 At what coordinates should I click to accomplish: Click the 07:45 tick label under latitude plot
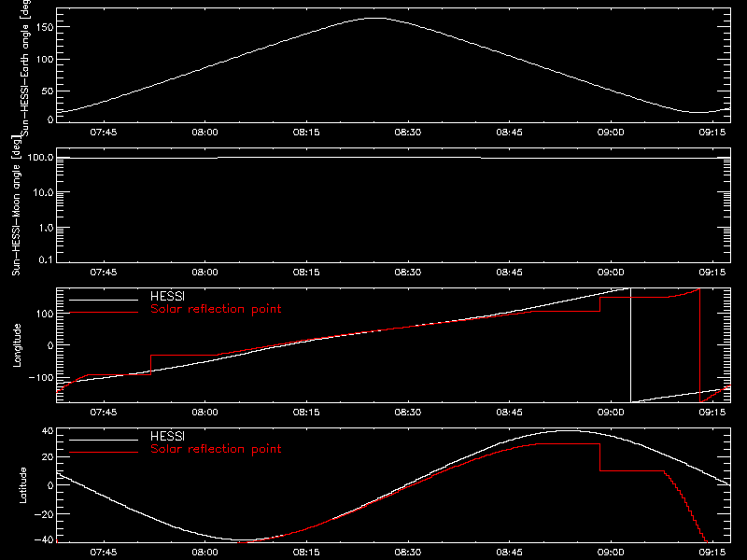pyautogui.click(x=104, y=553)
